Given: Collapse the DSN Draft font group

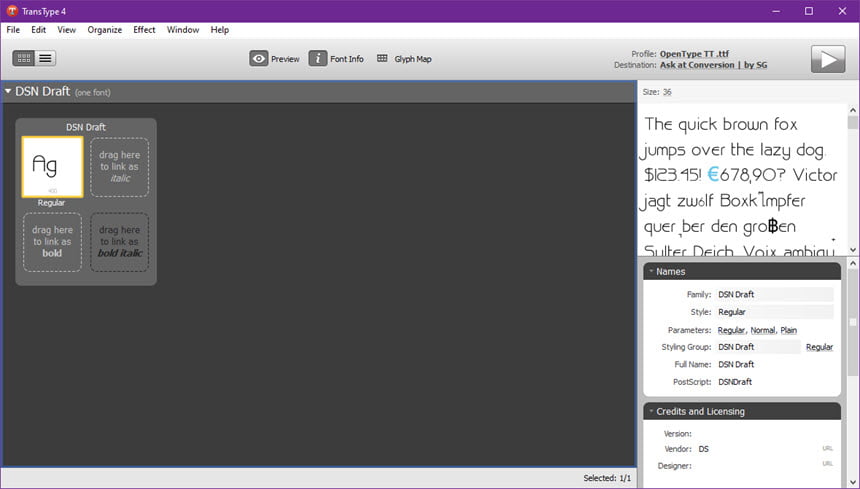Looking at the screenshot, I should point(8,91).
